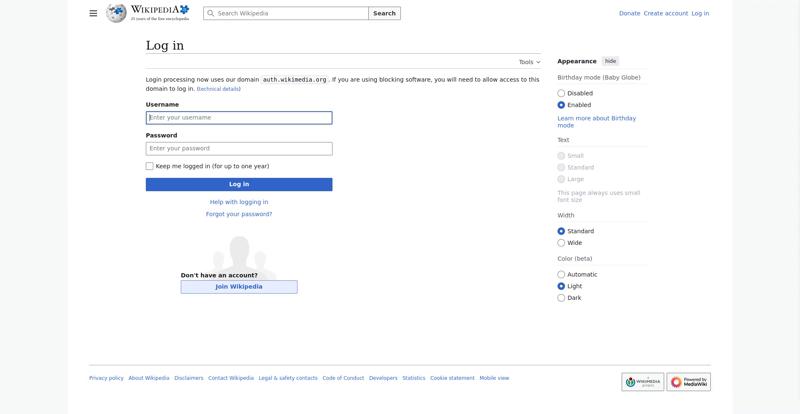Open the hamburger main menu icon

pos(93,13)
